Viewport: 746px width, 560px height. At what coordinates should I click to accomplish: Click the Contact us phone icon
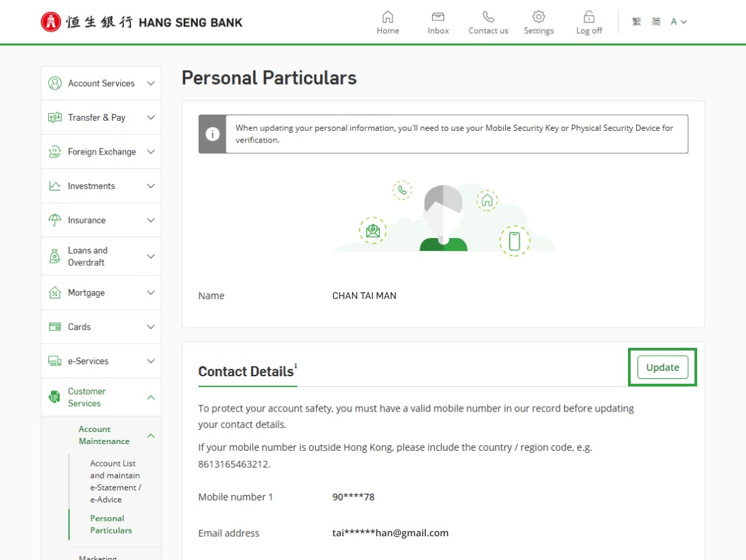pos(488,17)
